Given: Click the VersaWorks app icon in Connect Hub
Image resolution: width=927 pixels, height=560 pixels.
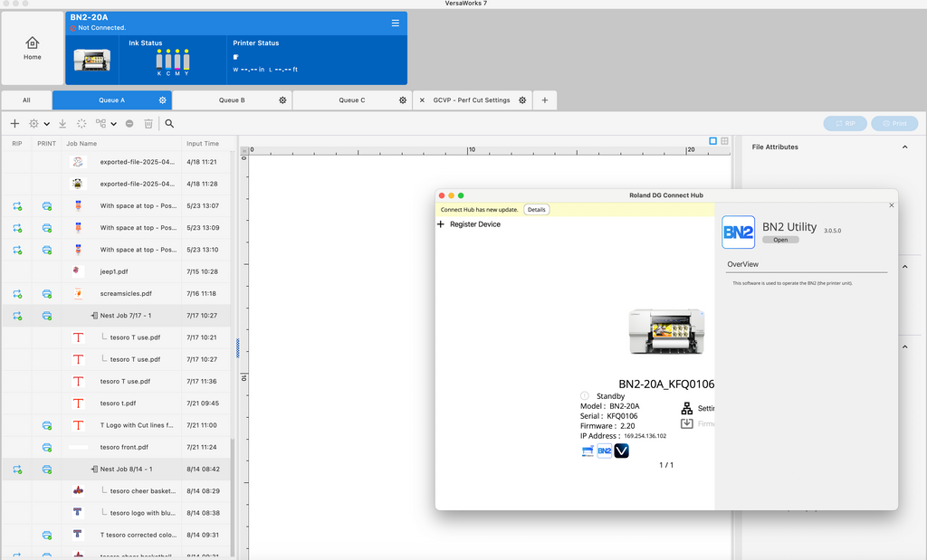Looking at the screenshot, I should coord(621,451).
